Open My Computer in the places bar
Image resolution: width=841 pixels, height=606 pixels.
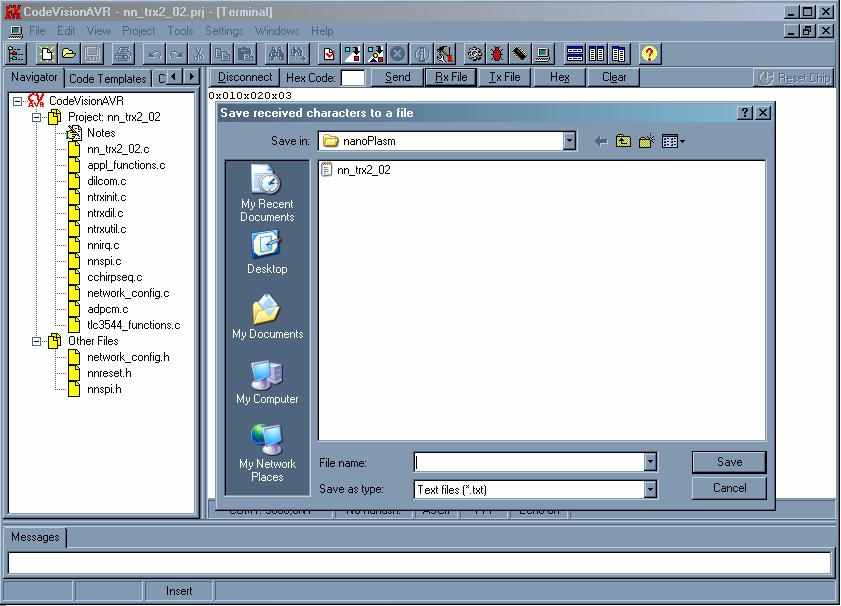point(267,382)
